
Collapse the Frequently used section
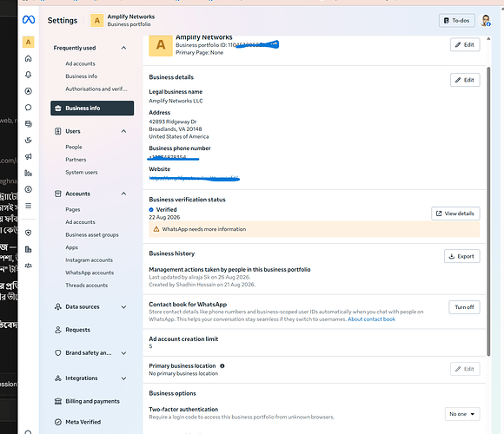tap(123, 48)
